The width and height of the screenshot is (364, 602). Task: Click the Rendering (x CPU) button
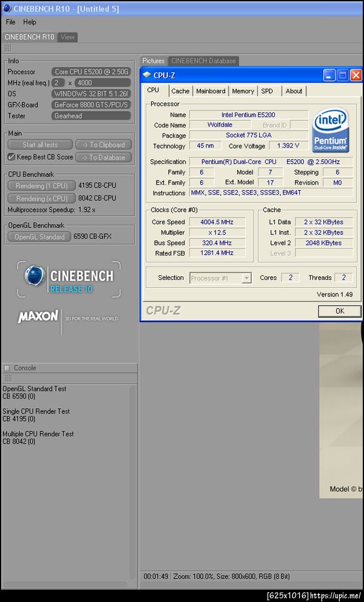click(x=41, y=199)
